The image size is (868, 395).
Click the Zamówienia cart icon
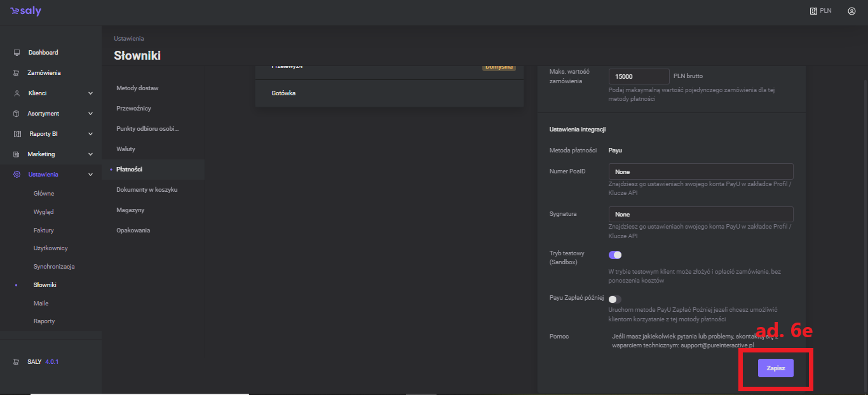17,73
